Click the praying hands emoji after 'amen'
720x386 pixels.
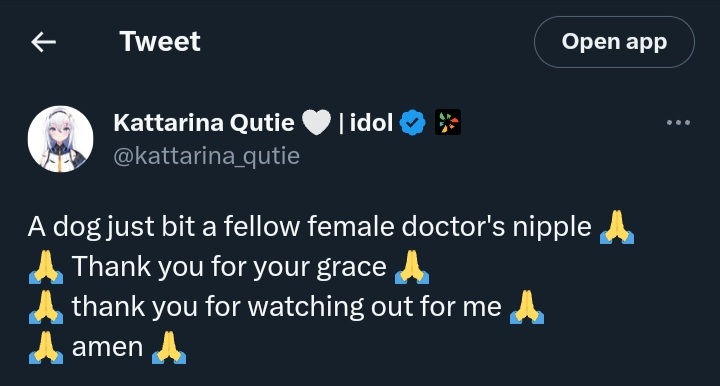pos(169,347)
